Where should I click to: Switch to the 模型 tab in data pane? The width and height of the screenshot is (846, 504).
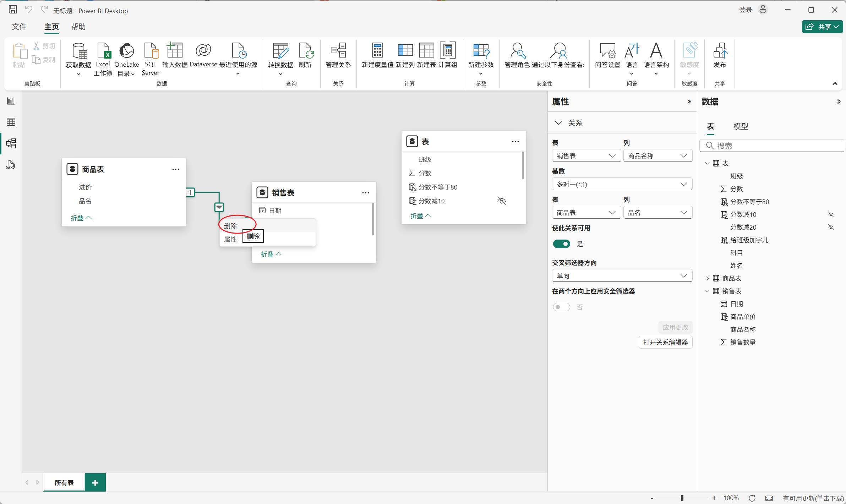(741, 126)
